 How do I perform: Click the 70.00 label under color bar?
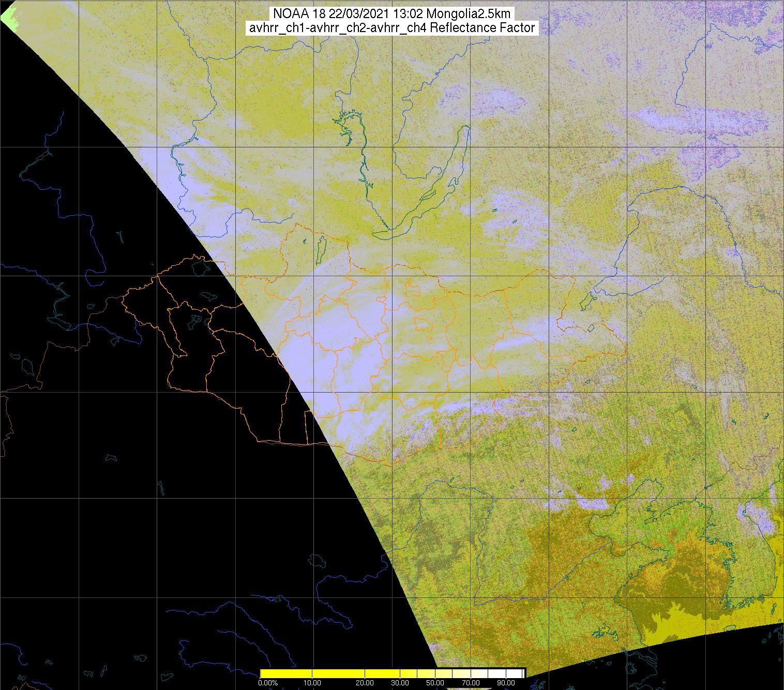[x=471, y=683]
